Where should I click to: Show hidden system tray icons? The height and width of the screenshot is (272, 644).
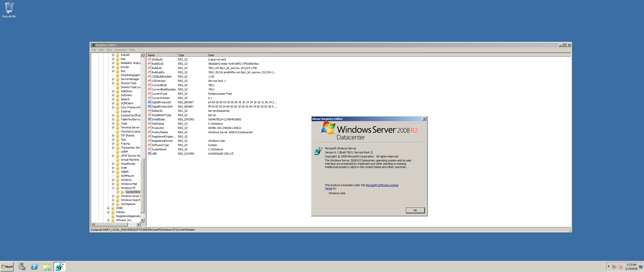[x=609, y=266]
